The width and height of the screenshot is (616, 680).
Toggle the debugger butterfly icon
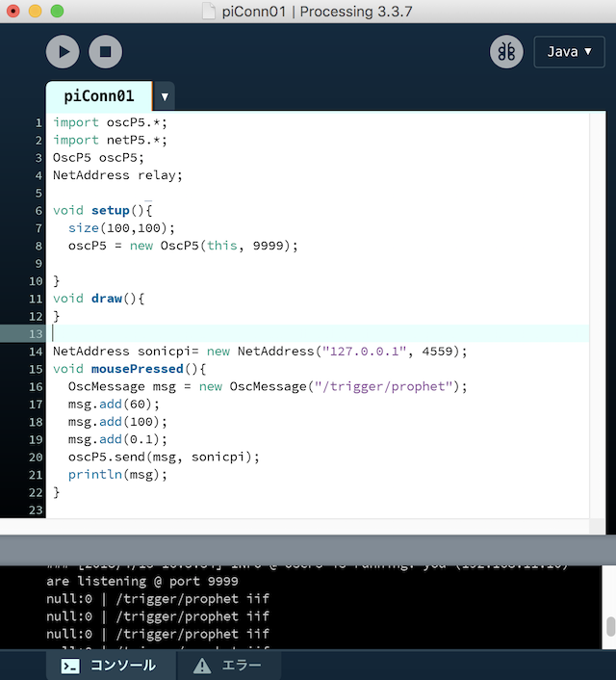pos(506,52)
